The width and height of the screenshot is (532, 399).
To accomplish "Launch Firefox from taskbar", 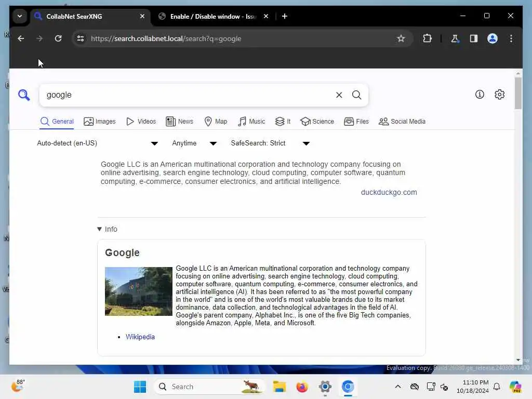I will 302,387.
